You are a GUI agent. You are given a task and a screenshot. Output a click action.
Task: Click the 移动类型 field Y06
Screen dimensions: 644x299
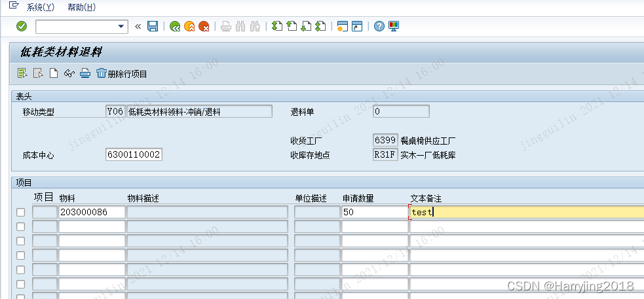[115, 112]
